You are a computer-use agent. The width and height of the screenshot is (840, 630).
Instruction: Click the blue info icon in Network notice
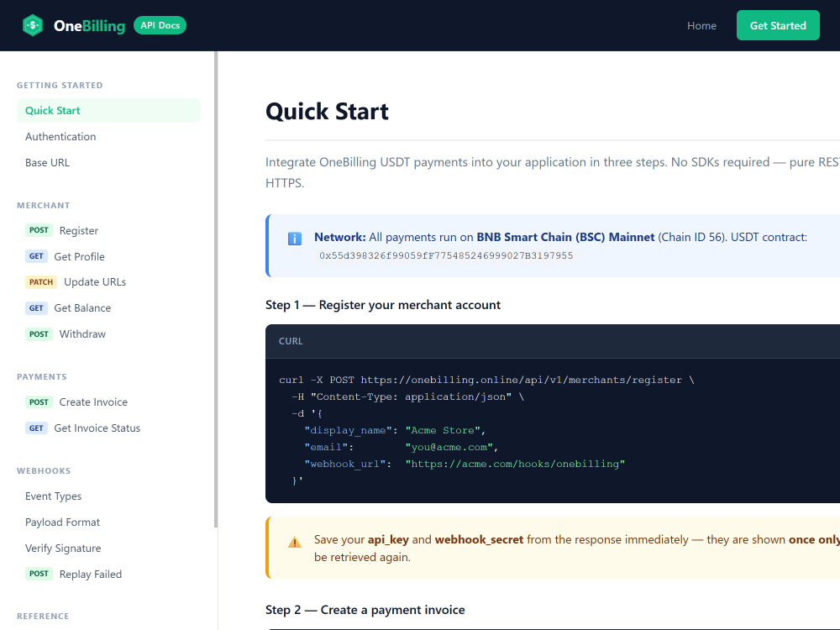(295, 239)
